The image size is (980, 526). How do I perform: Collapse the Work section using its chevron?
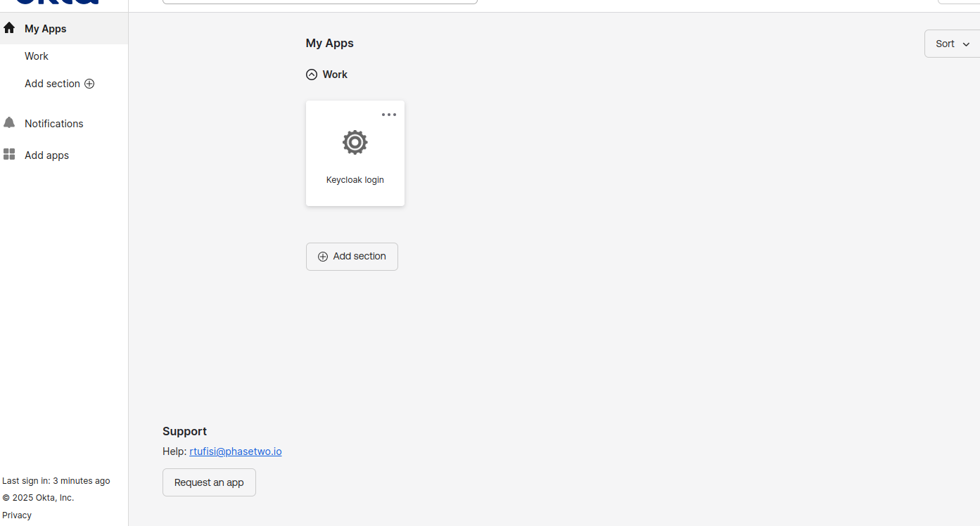[x=312, y=75]
